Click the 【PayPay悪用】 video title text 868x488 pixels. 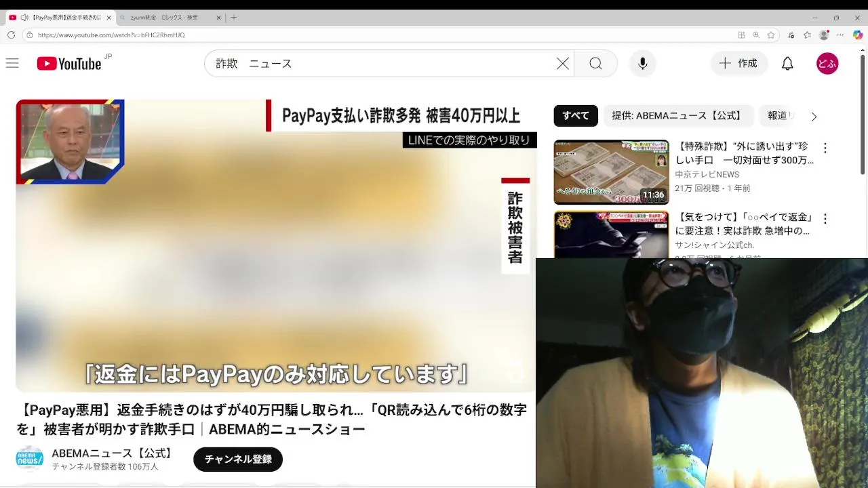(x=271, y=420)
